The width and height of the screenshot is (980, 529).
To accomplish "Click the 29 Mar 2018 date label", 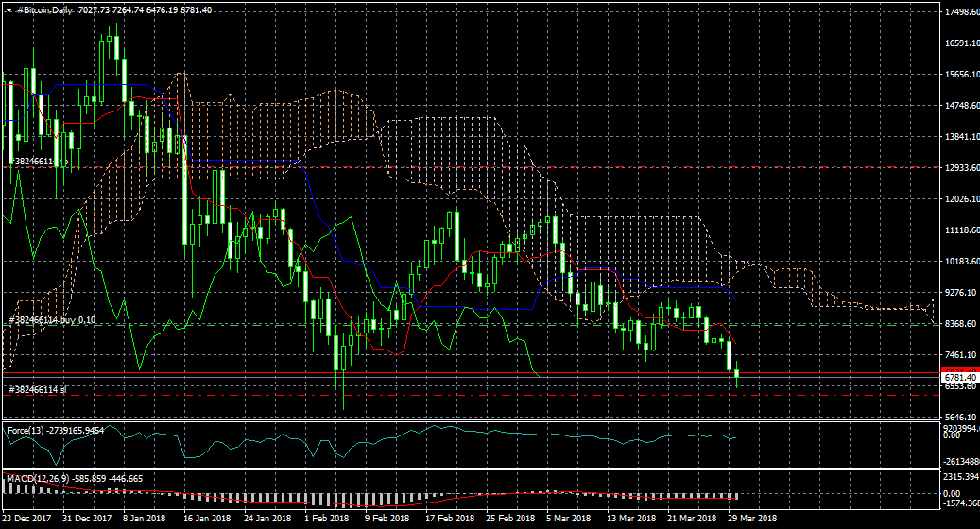I will [753, 519].
